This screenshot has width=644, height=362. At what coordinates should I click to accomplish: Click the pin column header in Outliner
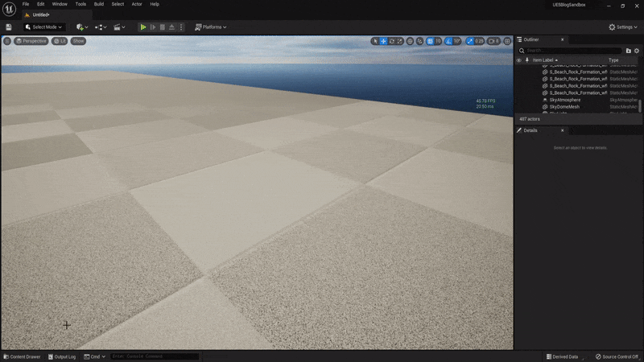527,60
